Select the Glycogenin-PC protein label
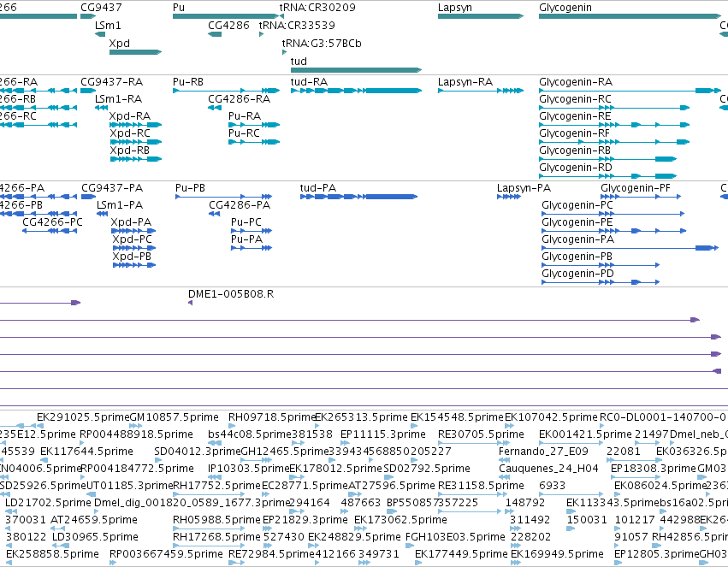This screenshot has width=728, height=567. click(577, 205)
